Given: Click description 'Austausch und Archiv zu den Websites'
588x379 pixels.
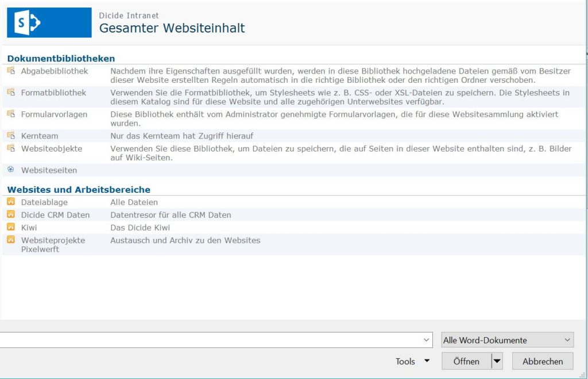Looking at the screenshot, I should point(185,241).
